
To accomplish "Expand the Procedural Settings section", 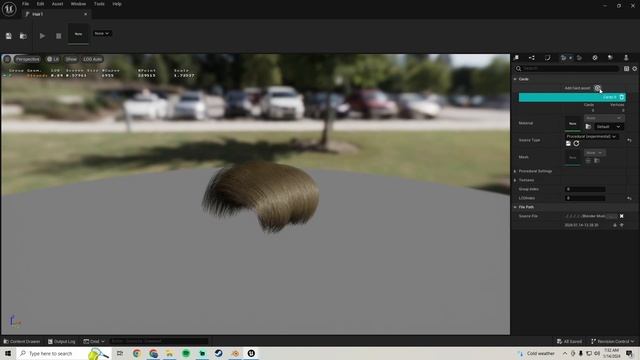I will click(x=515, y=171).
